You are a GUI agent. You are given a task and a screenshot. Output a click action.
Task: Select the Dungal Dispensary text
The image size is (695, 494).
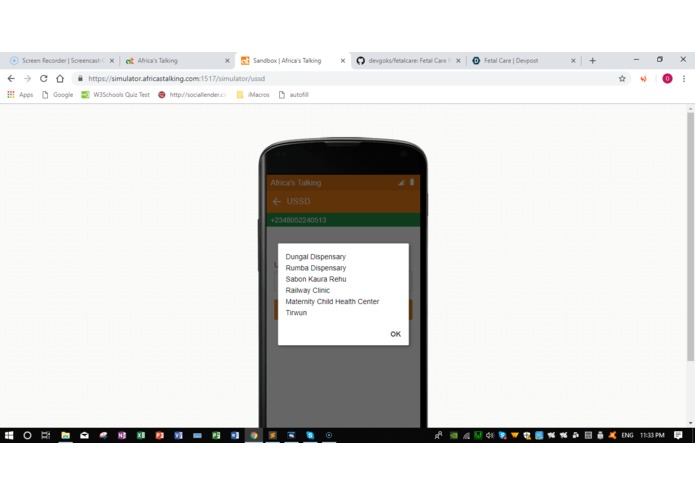[316, 257]
